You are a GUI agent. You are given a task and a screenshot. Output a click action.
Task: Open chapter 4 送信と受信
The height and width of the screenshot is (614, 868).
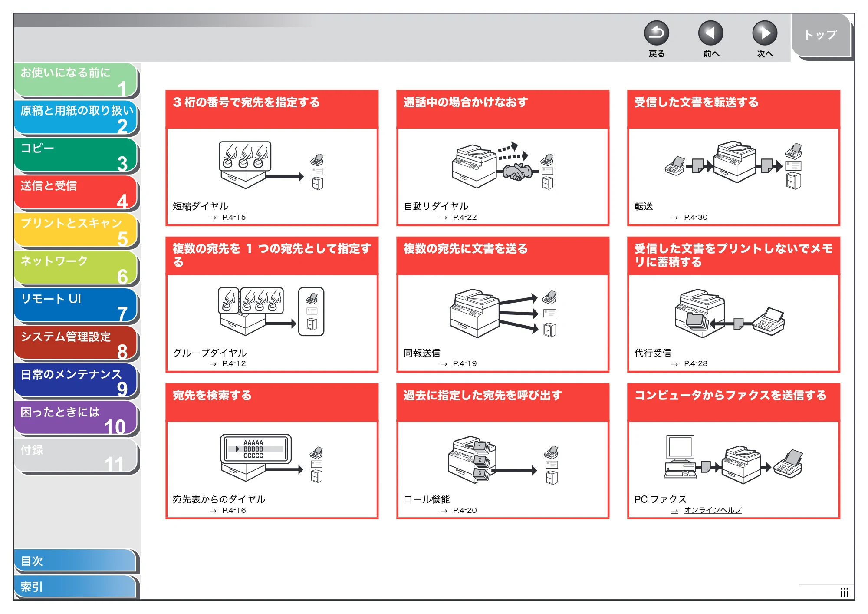point(76,193)
